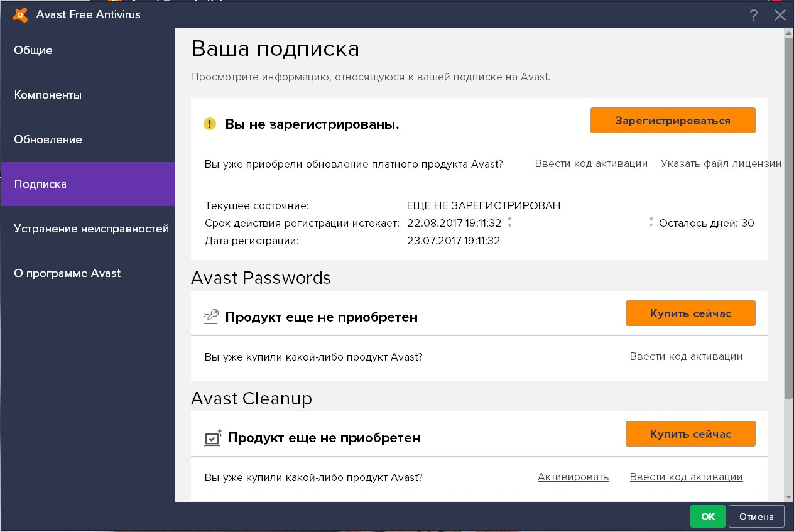Open the Общие settings section
This screenshot has height=532, width=794.
[33, 50]
